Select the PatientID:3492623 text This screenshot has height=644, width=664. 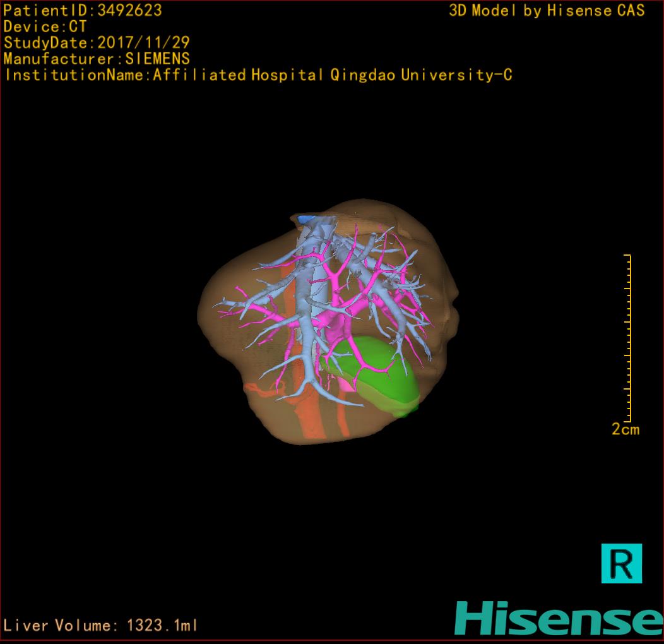point(83,10)
